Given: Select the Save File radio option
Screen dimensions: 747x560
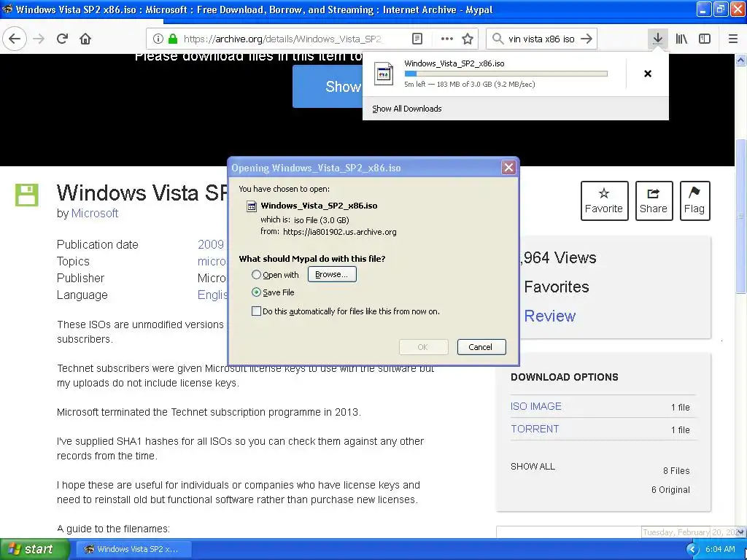Looking at the screenshot, I should click(256, 292).
